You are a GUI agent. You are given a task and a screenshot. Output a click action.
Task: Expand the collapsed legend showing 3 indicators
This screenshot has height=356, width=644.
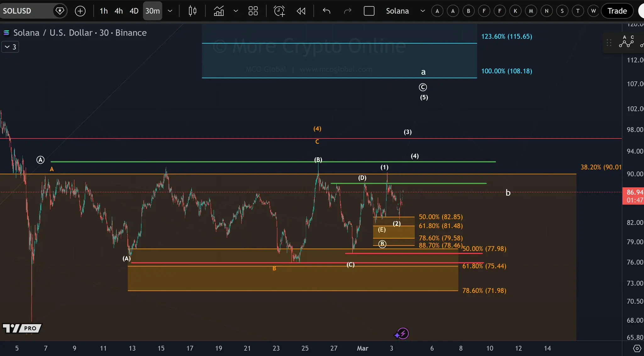10,47
